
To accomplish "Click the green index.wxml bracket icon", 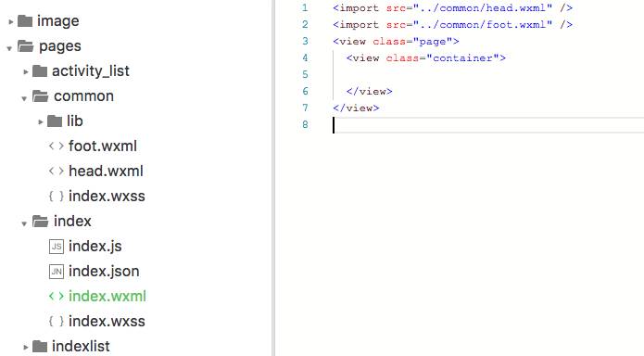I will (x=57, y=296).
